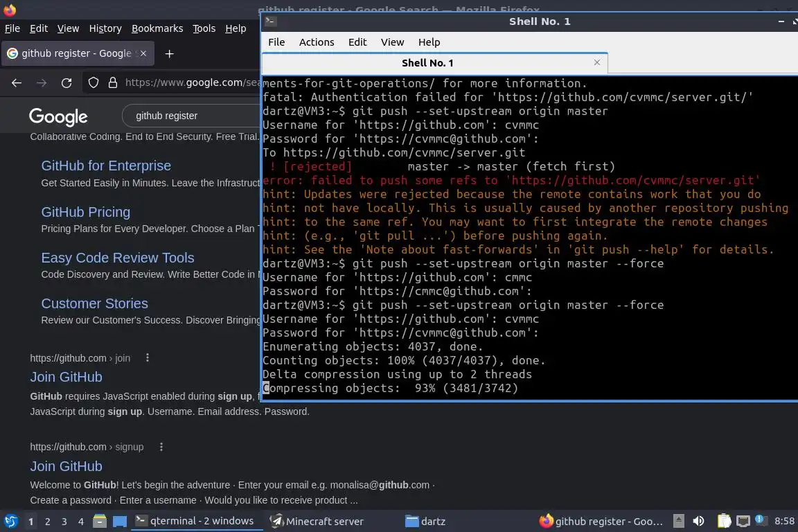Screen dimensions: 798x532
Task: Switch to virtual desktop 2
Action: click(48, 522)
